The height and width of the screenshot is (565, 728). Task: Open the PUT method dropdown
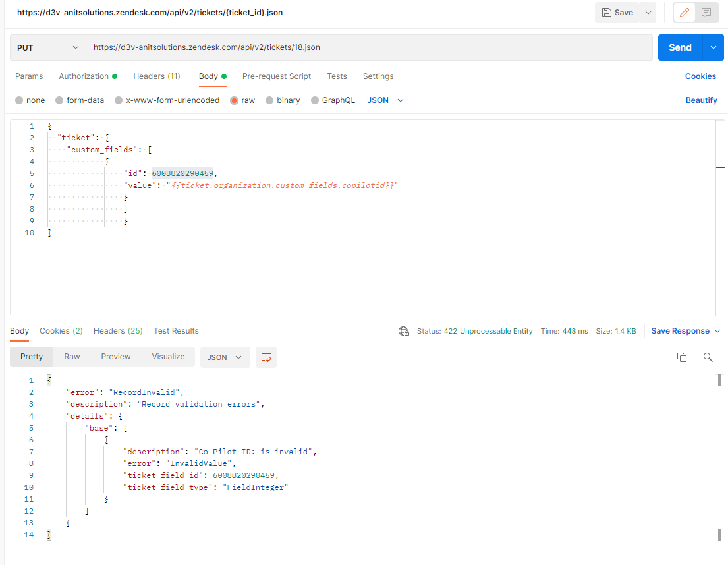point(47,47)
